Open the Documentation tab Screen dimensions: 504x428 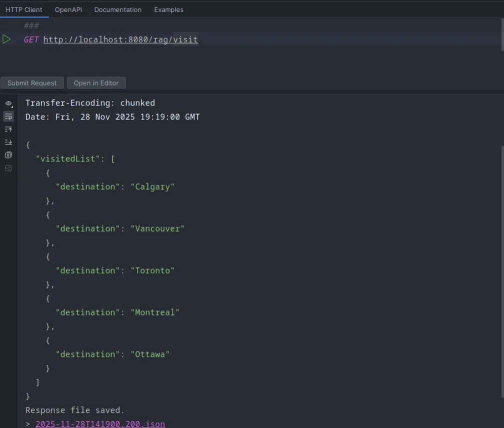click(117, 9)
